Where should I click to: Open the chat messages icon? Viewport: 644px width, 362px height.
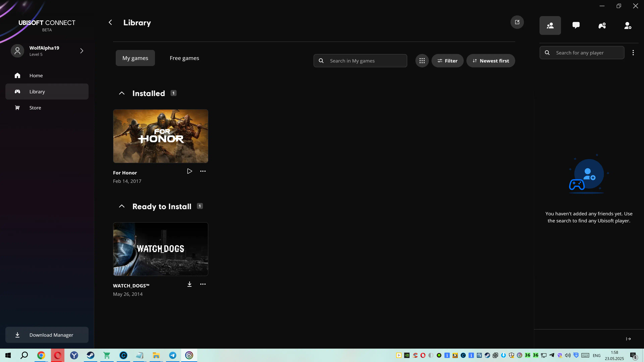pos(576,25)
